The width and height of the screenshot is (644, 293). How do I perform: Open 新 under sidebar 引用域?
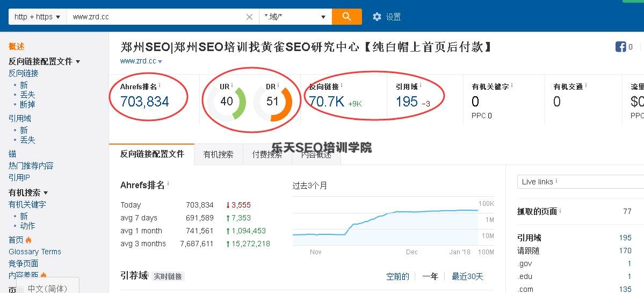coord(24,130)
